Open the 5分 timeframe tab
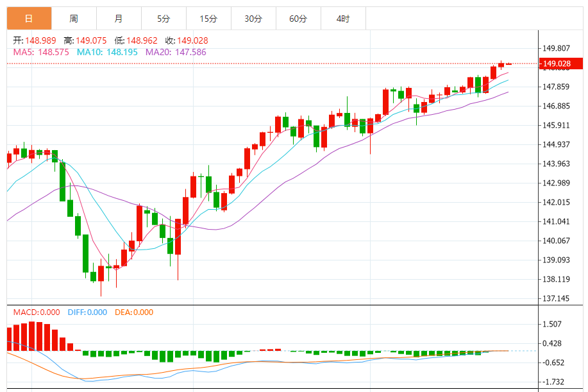Viewport: 588px width, 392px height. [164, 19]
